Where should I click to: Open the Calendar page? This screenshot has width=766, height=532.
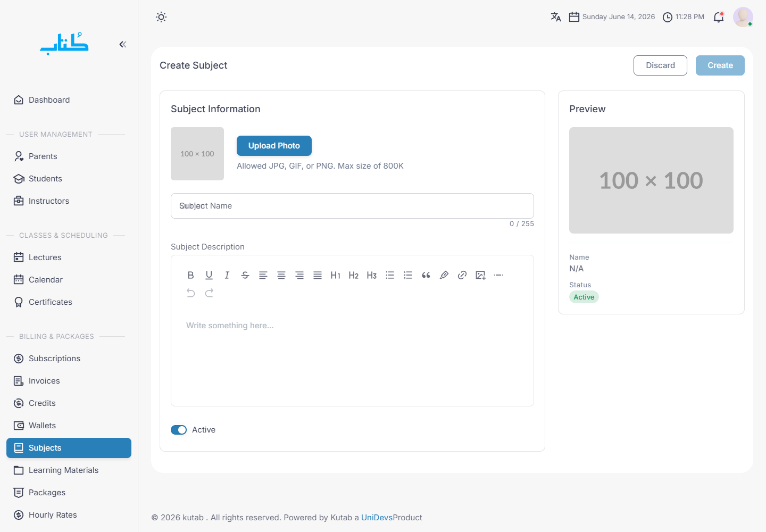tap(69, 280)
